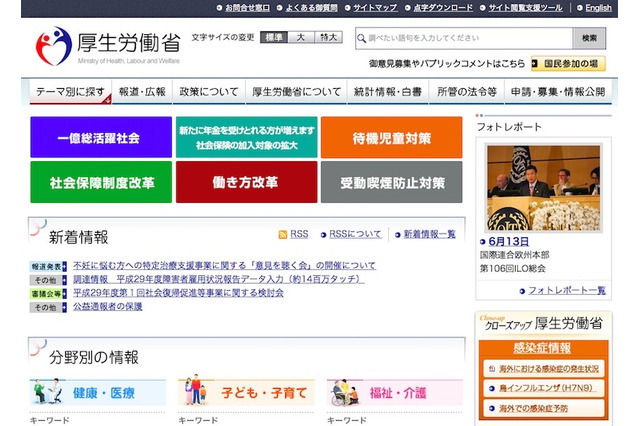Click the orange 待機児童対策 banner
This screenshot has width=640, height=426.
click(391, 137)
